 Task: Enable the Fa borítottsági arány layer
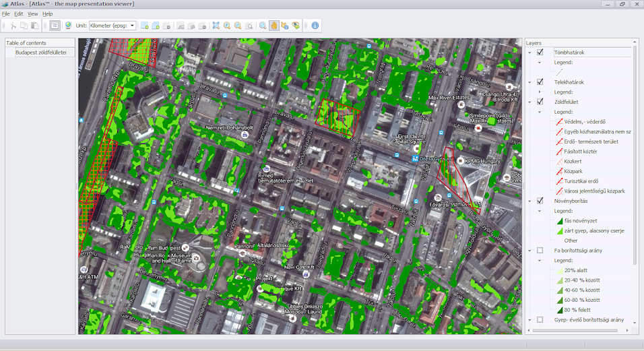coord(540,250)
